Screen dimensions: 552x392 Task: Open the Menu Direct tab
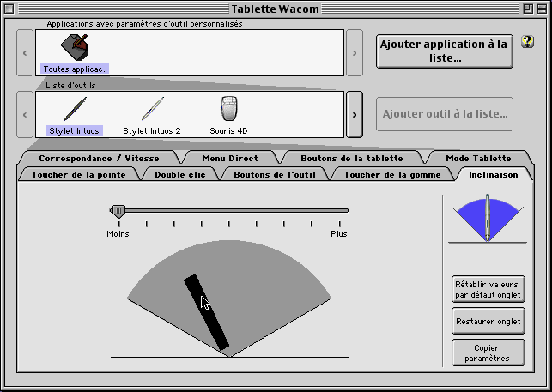[230, 159]
